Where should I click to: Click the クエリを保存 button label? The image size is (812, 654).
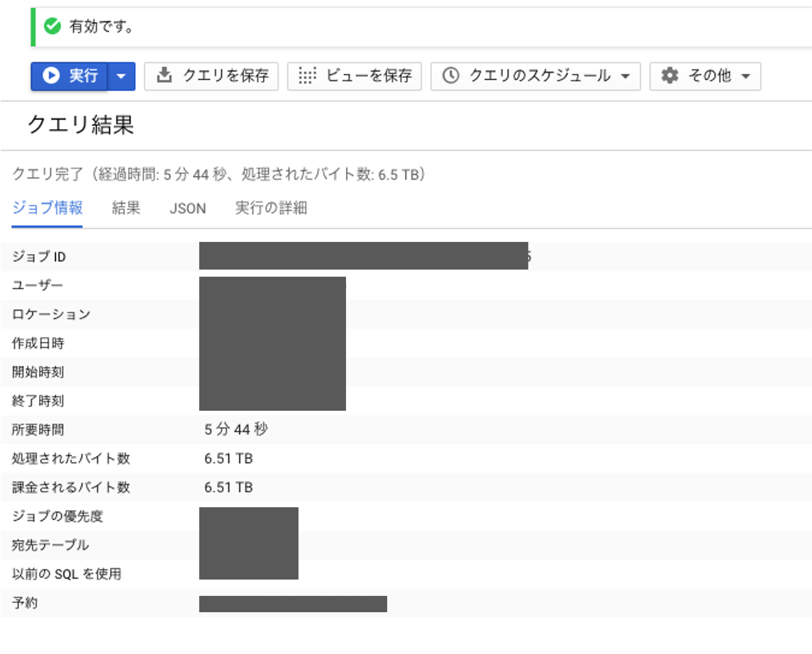click(x=226, y=76)
